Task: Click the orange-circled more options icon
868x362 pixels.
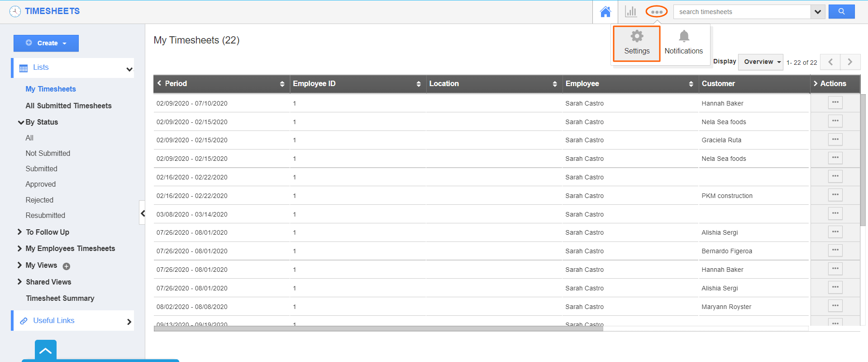Action: pos(656,12)
